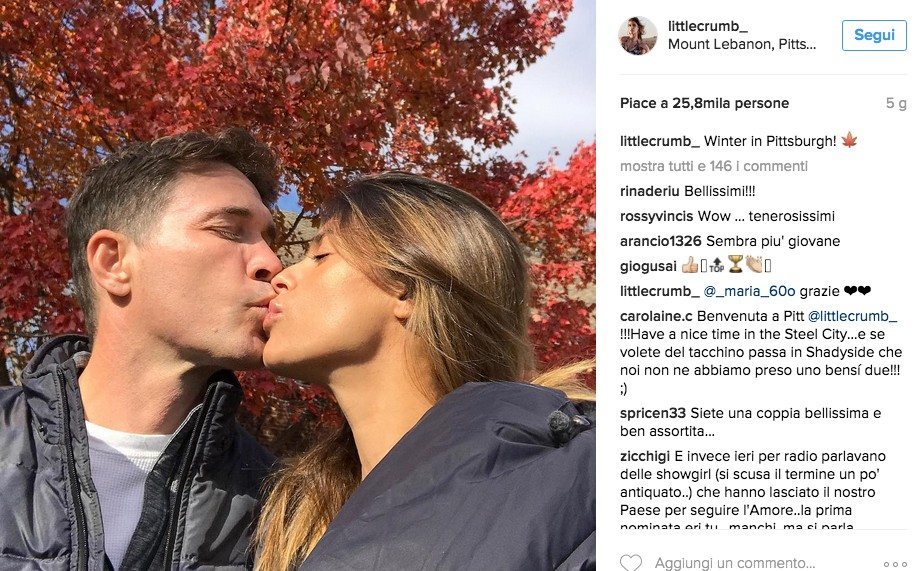The height and width of the screenshot is (571, 924).
Task: Click the '5 g' post timestamp
Action: coord(896,103)
